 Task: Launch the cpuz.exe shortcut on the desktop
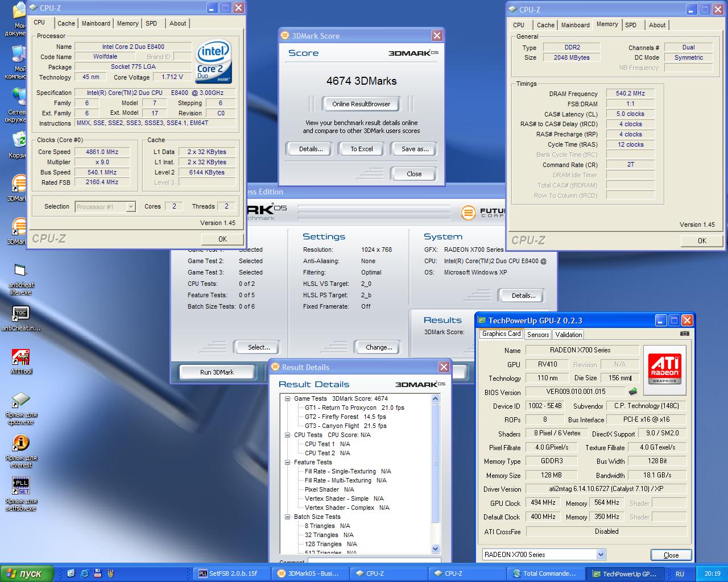(21, 408)
